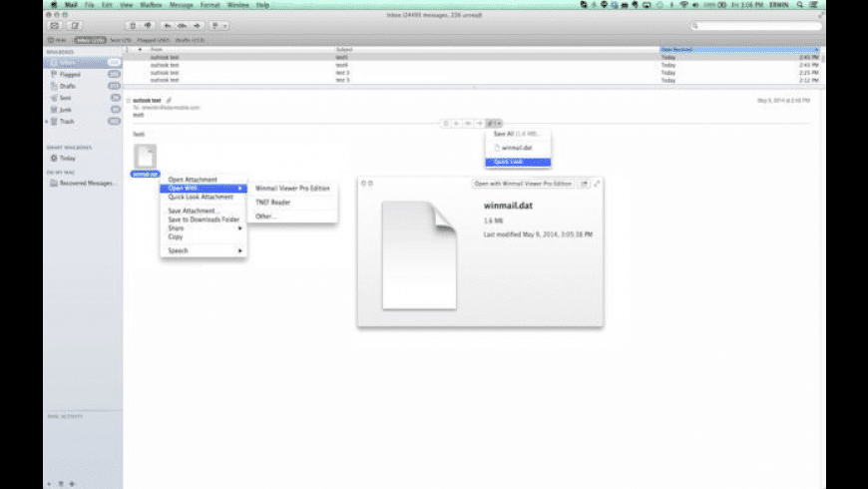The image size is (868, 489).
Task: Compose a new message with the pencil icon
Action: 75,26
